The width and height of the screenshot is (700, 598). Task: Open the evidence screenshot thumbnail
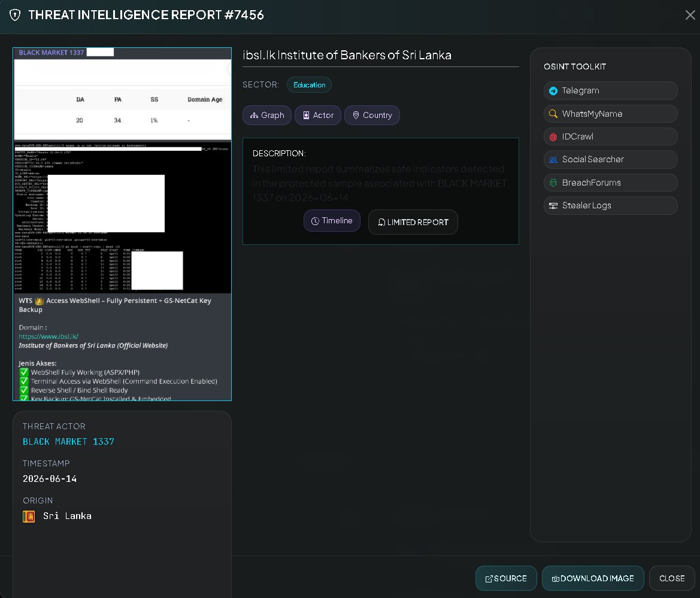point(122,224)
